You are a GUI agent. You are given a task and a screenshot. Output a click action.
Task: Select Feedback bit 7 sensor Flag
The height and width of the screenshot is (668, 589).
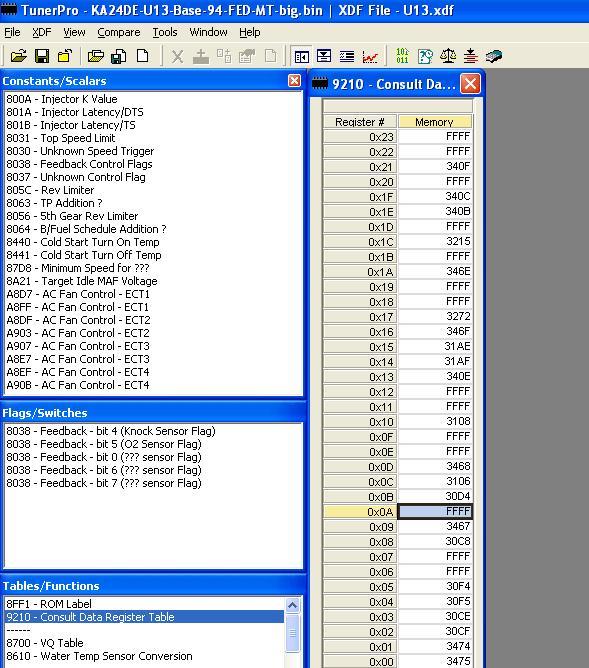click(104, 483)
